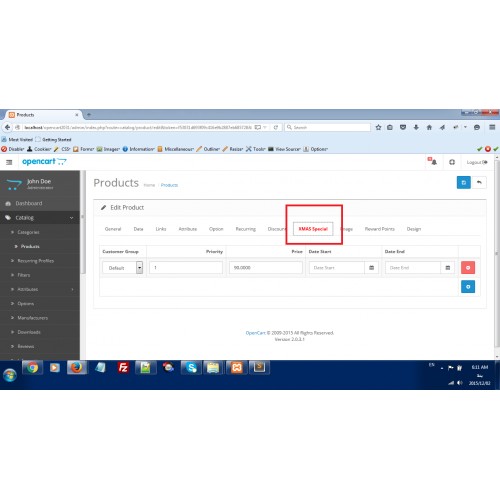
Task: Switch to the XMAS Special tab
Action: click(313, 229)
